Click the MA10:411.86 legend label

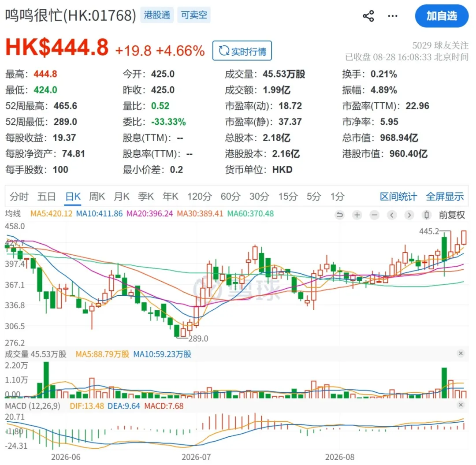[99, 214]
